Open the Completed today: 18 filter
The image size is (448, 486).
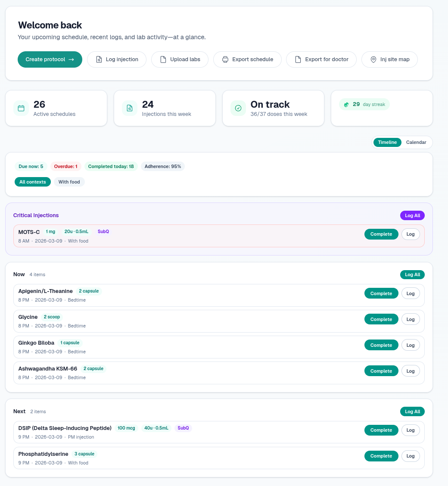tap(111, 166)
